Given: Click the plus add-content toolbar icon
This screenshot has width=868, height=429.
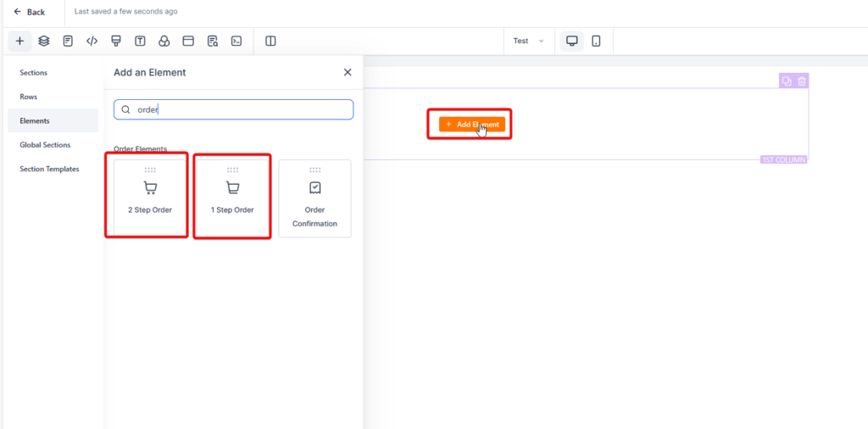Looking at the screenshot, I should point(19,41).
